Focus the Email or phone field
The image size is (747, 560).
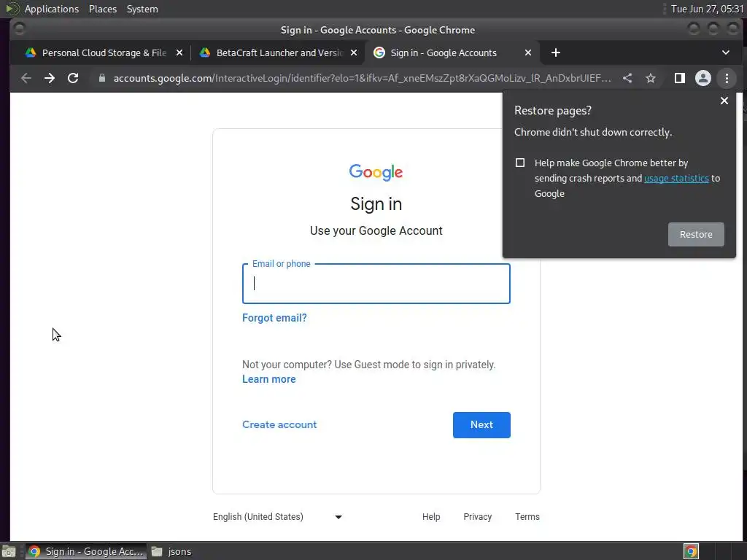[x=376, y=284]
